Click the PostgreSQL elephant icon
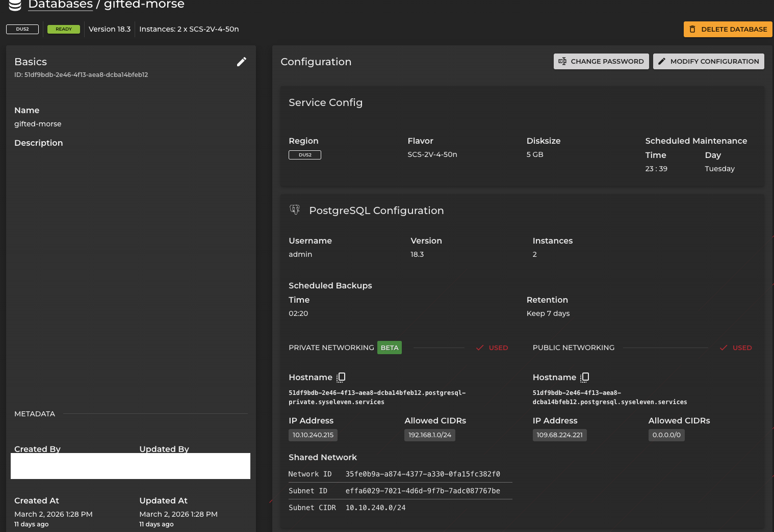Image resolution: width=774 pixels, height=532 pixels. pyautogui.click(x=295, y=209)
